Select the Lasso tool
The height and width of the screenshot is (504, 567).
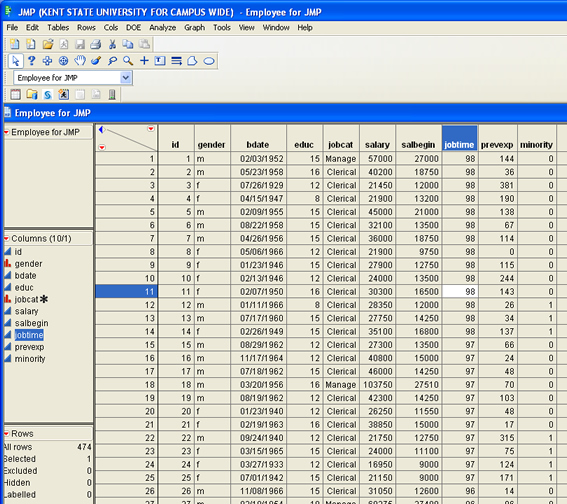point(112,61)
